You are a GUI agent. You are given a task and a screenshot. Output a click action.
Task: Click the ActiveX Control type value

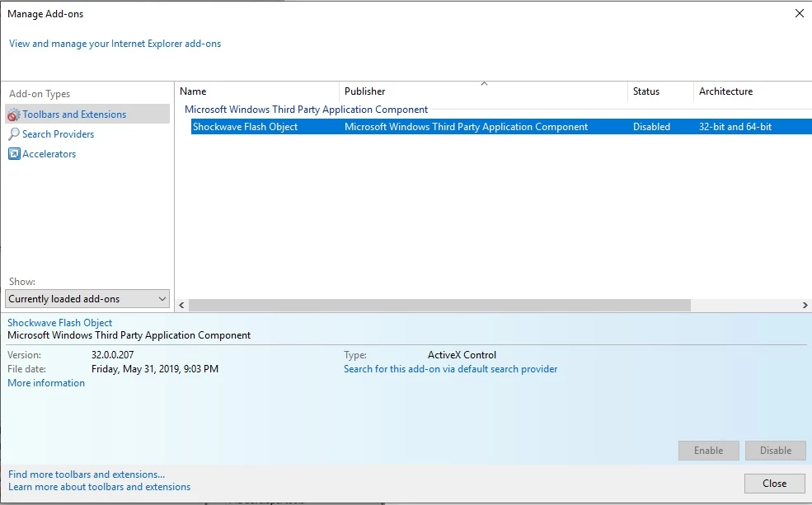click(462, 355)
